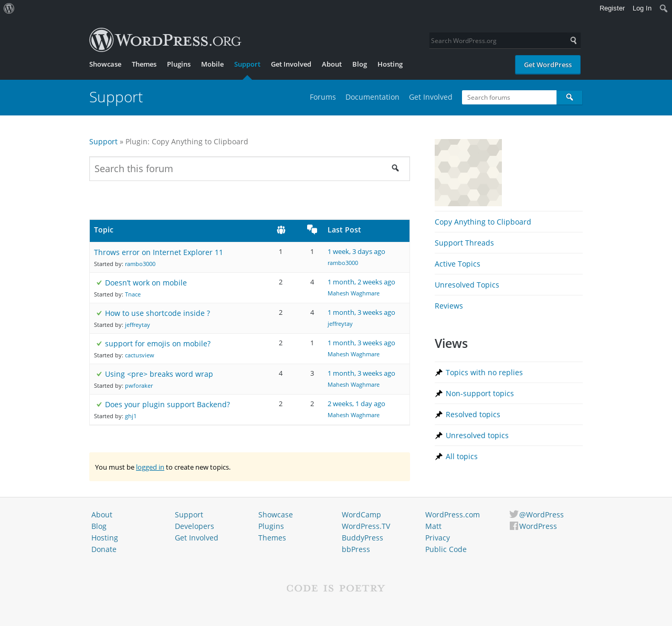
Task: Open the Support Threads sidebar link
Action: click(464, 243)
